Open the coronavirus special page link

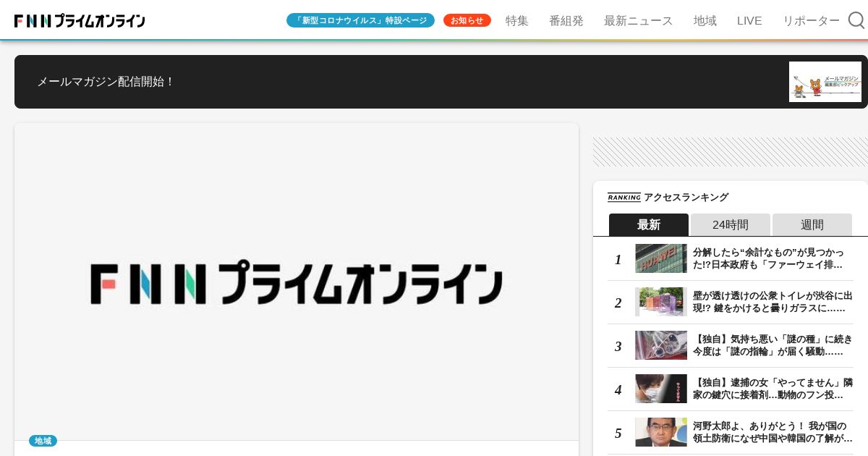coord(360,20)
